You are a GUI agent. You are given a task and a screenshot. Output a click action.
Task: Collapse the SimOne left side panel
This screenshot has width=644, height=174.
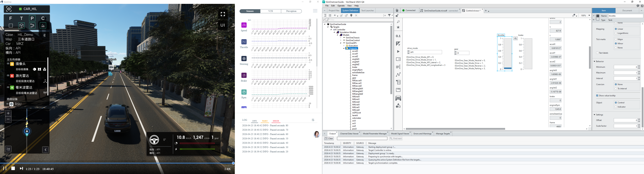[x=45, y=150]
